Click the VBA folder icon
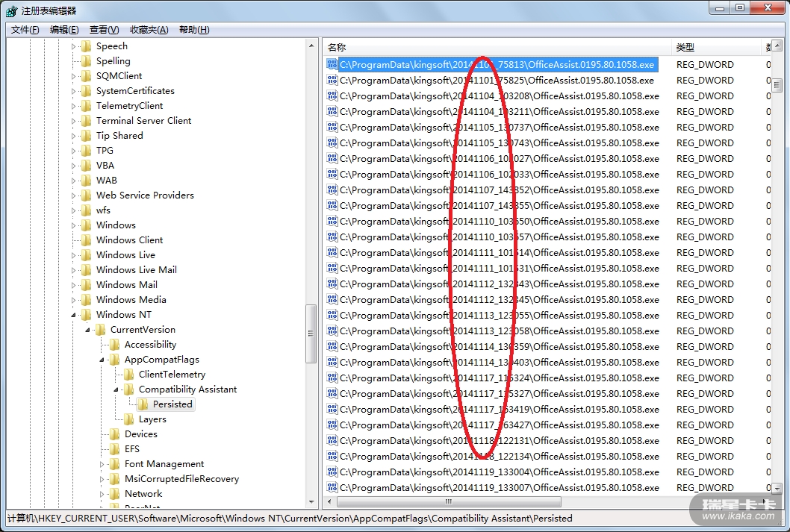Image resolution: width=790 pixels, height=532 pixels. (87, 166)
